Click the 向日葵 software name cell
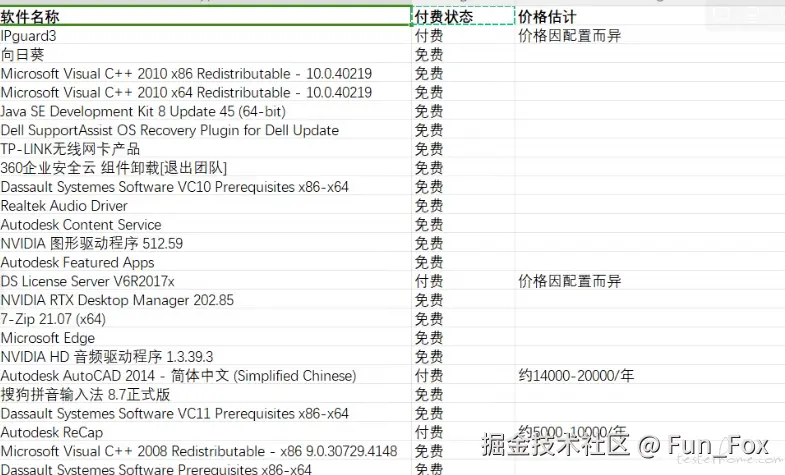This screenshot has width=785, height=475. coord(205,55)
